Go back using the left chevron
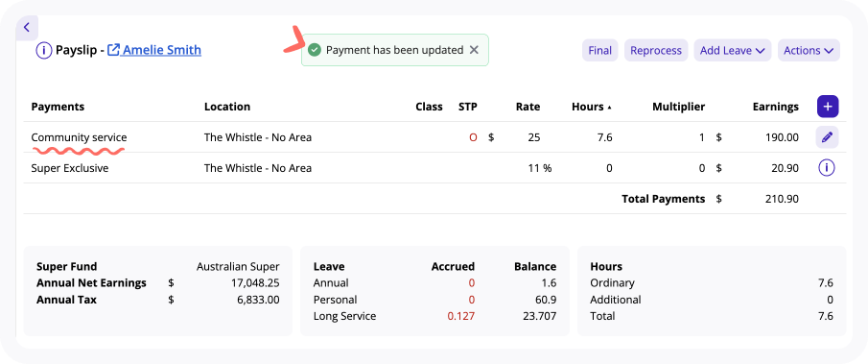Viewport: 868px width, 364px height. 27,27
